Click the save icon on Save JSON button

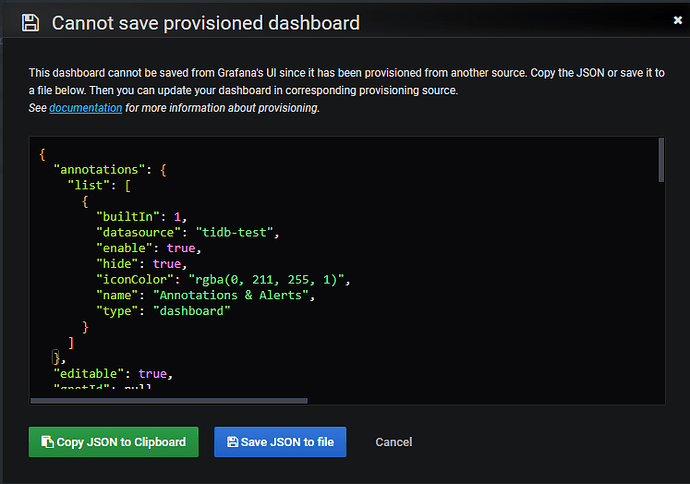tap(233, 442)
